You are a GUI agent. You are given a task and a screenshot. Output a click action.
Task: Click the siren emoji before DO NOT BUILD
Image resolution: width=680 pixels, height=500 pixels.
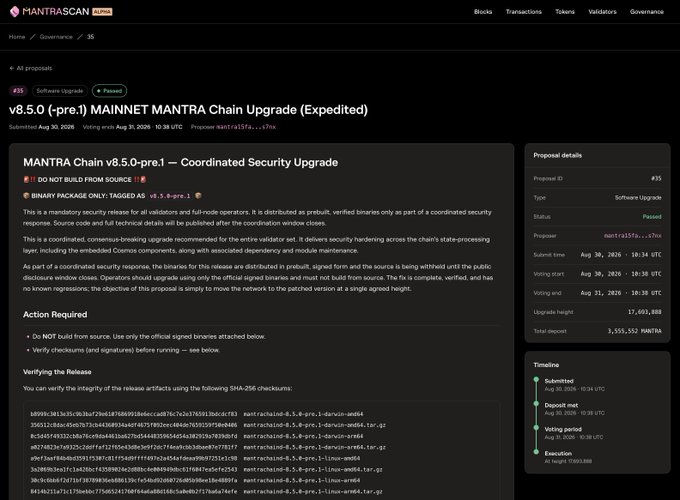[x=26, y=180]
